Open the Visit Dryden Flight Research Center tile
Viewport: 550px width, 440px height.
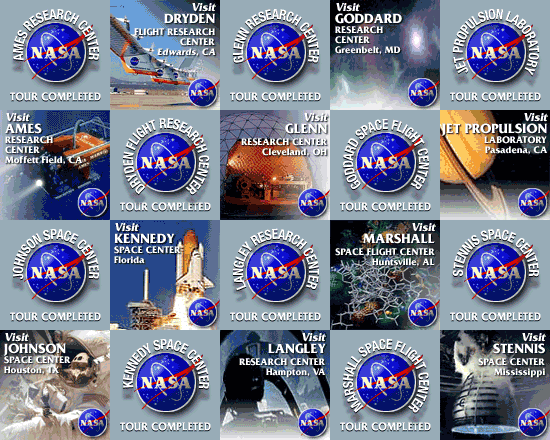[x=165, y=55]
